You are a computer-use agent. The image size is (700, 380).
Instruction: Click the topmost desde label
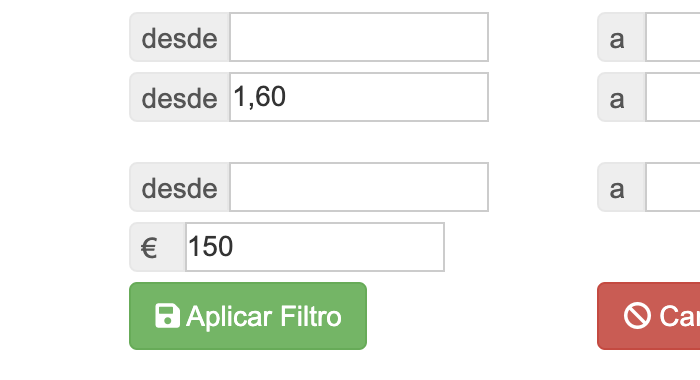(179, 37)
